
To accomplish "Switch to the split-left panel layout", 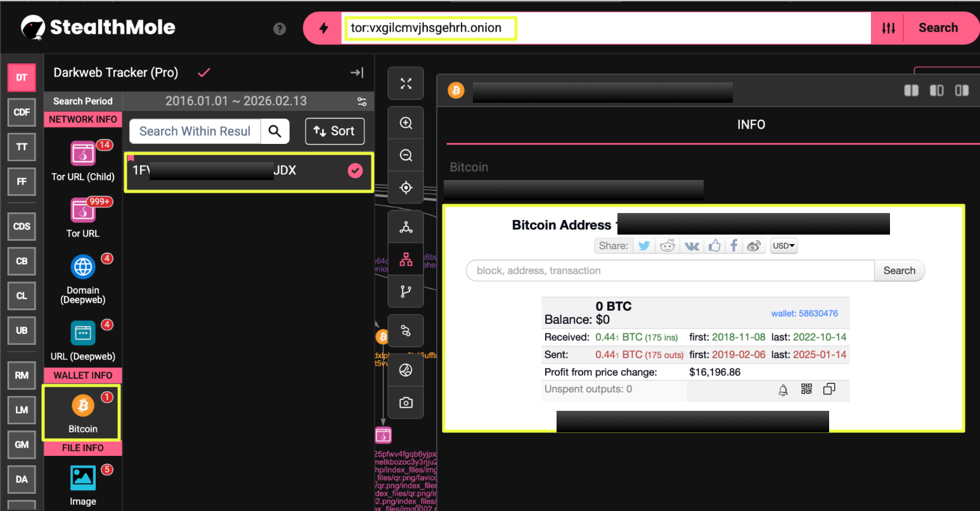I will coord(911,91).
